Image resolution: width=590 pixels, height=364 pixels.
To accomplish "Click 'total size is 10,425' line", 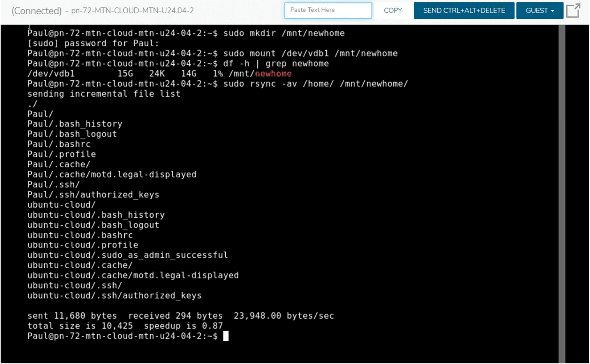I will click(125, 326).
